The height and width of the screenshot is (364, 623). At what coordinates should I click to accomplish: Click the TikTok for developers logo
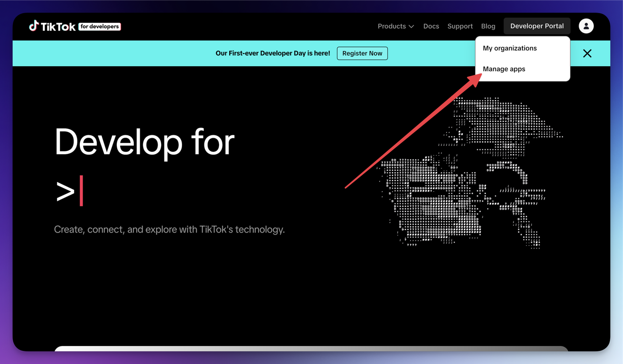pos(74,26)
